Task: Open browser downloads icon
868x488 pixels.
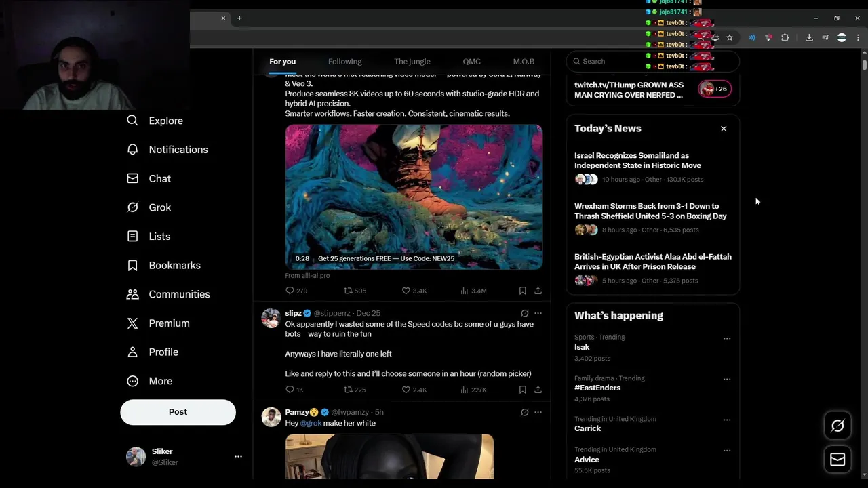Action: click(809, 38)
